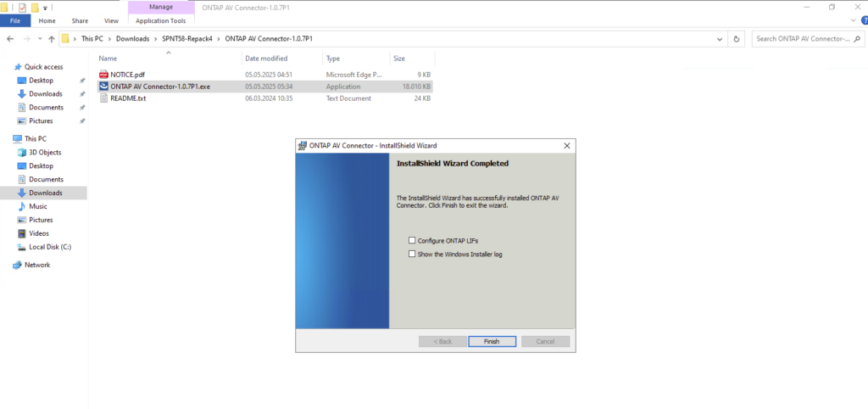Open the Recent locations dropdown arrow
Screen dimensions: 868x409
(x=39, y=39)
